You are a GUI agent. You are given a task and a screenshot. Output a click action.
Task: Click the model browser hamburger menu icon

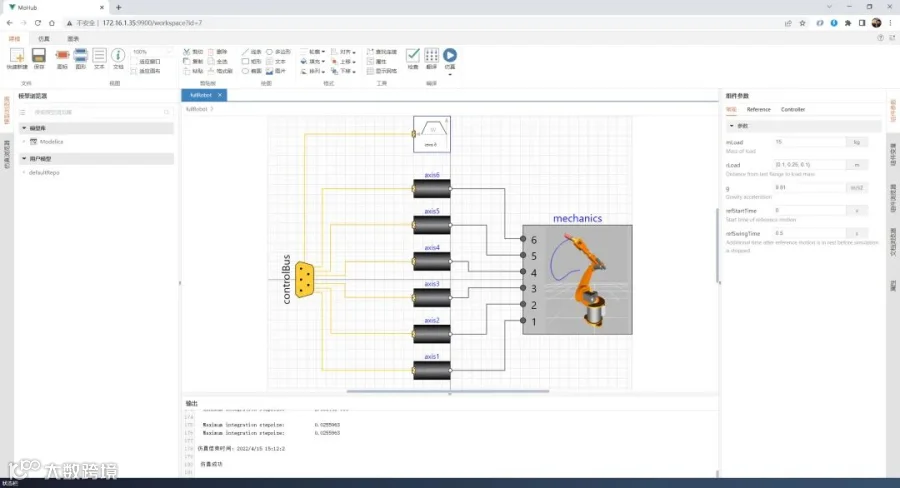22,113
